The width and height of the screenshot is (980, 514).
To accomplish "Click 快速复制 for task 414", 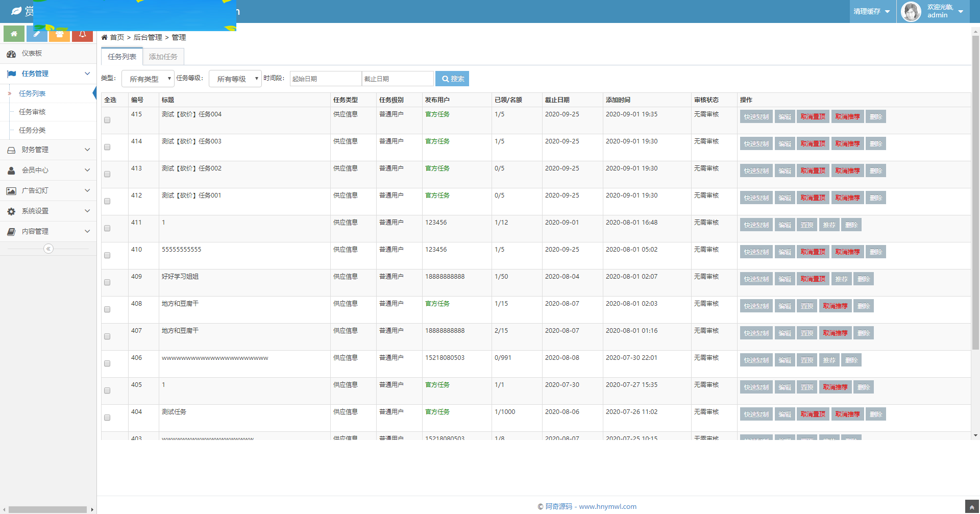I will coord(756,144).
